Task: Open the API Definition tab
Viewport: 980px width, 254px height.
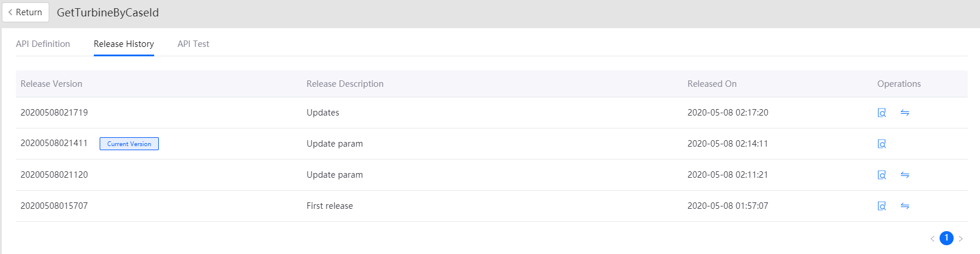Action: [x=43, y=44]
